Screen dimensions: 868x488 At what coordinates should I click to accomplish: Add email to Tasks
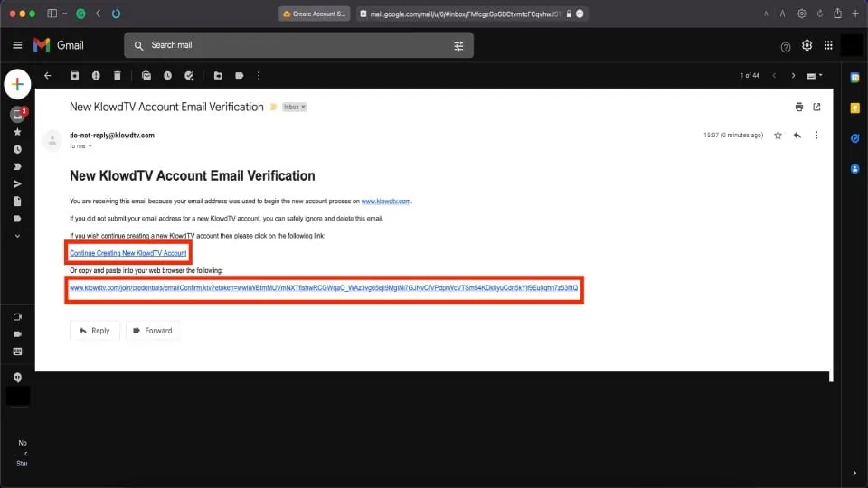tap(189, 76)
